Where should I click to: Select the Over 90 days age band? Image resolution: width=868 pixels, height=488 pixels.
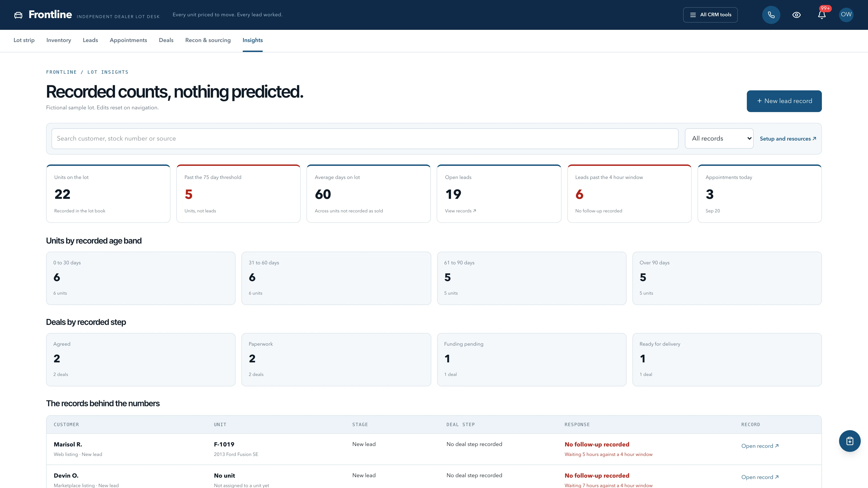727,278
